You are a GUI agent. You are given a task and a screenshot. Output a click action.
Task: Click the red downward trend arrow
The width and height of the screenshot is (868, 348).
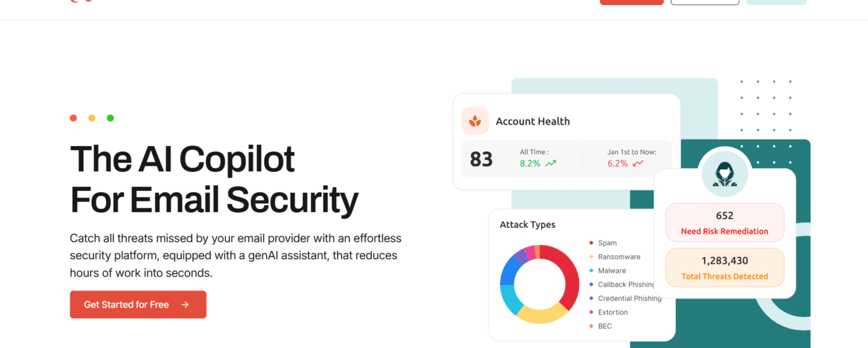tap(637, 163)
